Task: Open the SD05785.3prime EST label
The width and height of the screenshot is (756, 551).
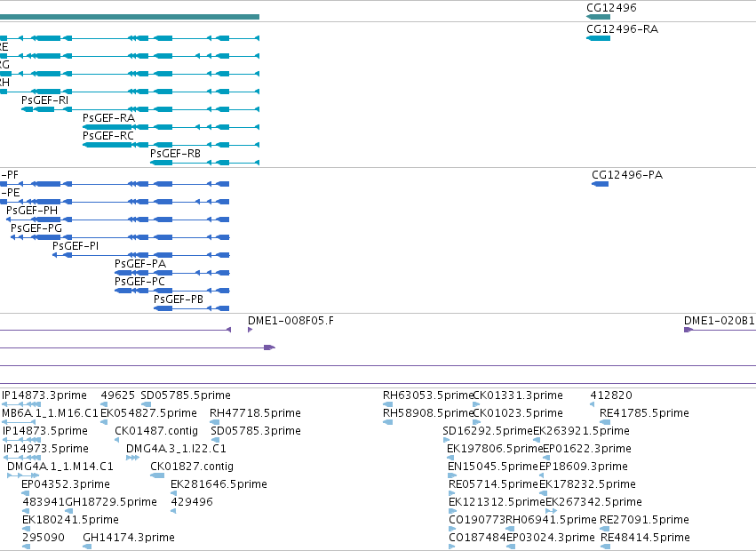Action: [x=256, y=431]
